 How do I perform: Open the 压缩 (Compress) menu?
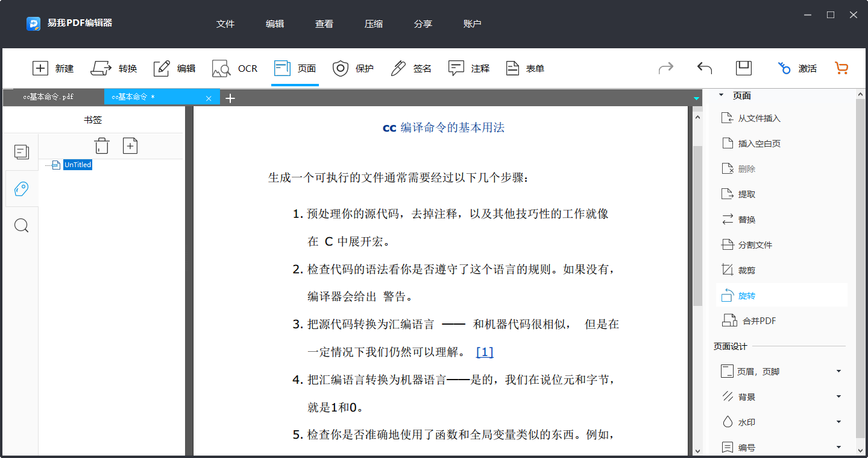point(374,24)
